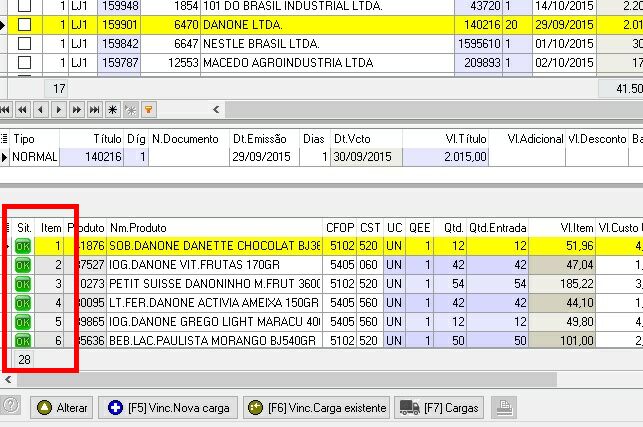Click date 14/10/2015 cell
The width and height of the screenshot is (643, 427).
click(564, 6)
